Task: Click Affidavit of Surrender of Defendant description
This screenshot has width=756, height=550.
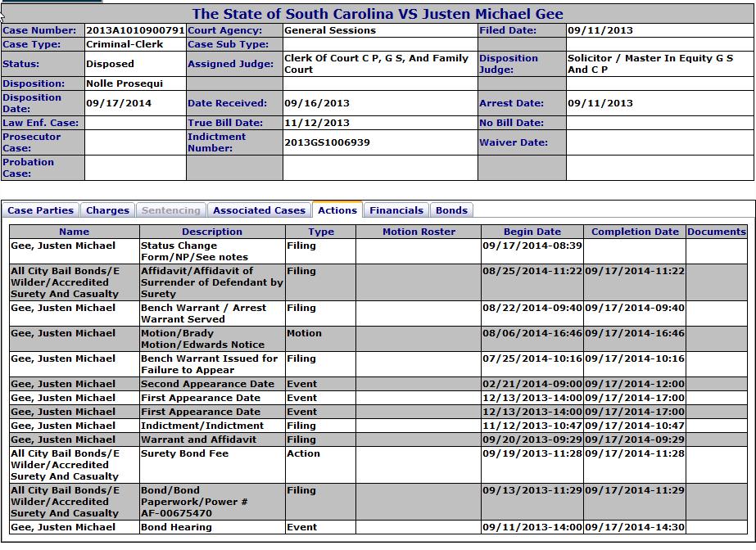Action: pos(211,282)
